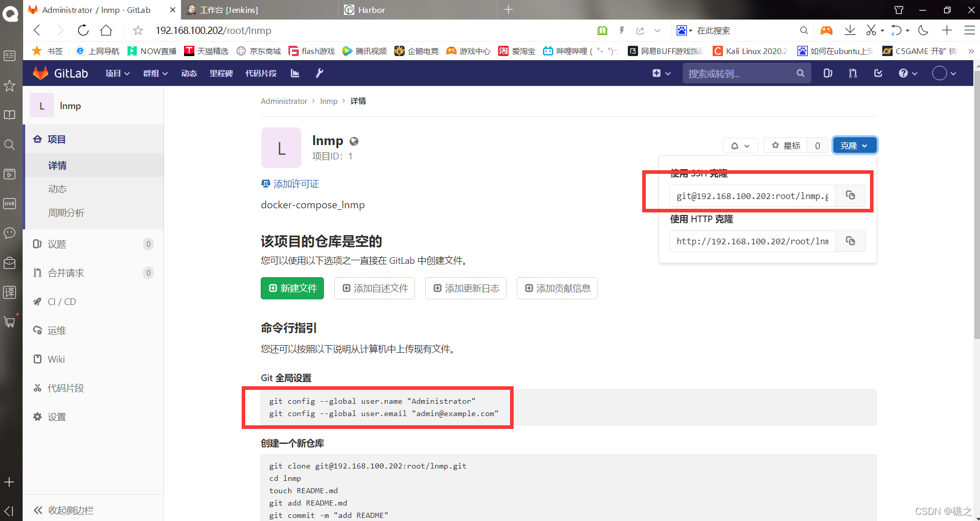Click the gamepad icon in browser toolbar
Image resolution: width=980 pixels, height=521 pixels.
coord(826,30)
